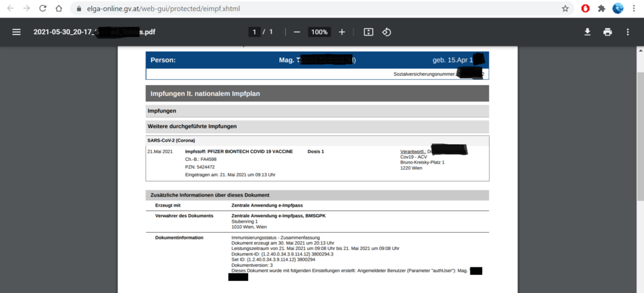Go to browser home page
This screenshot has width=644, height=293.
pos(59,9)
